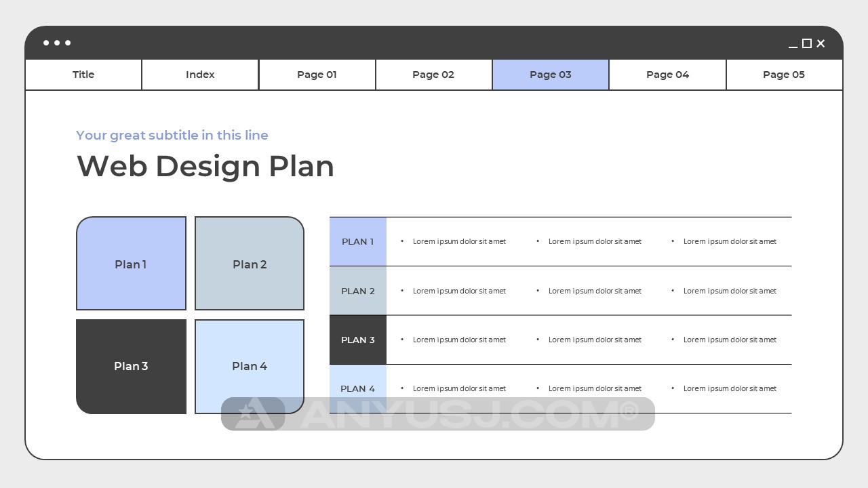Go to the Page 02 tab
Screen dimensions: 868x488
click(x=433, y=75)
